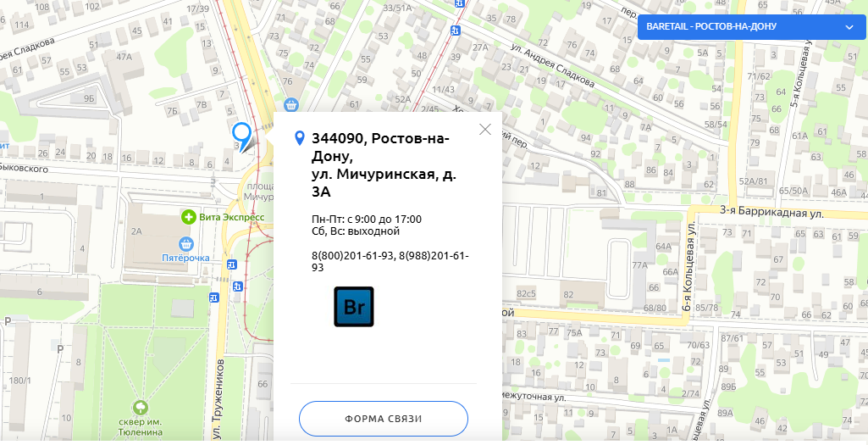868x445 pixels.
Task: Click house number 58/54 on the map
Action: coord(716,124)
